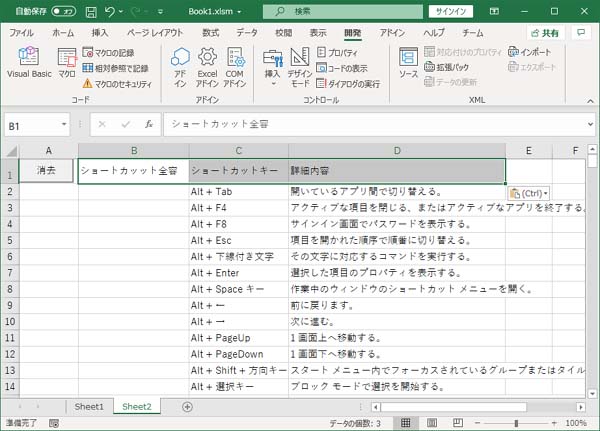Switch to the Page Layout (ページレイアウト) tab
This screenshot has height=431, width=600.
click(155, 33)
